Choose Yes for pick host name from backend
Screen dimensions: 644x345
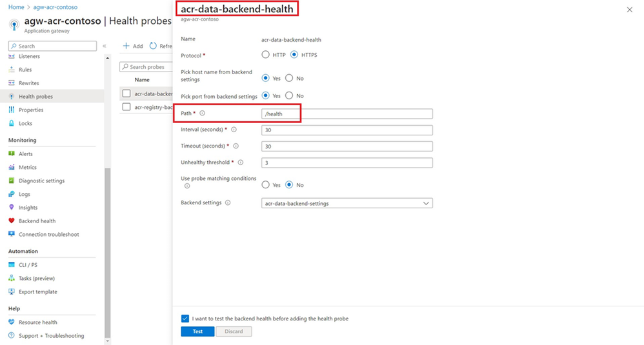[x=266, y=78]
